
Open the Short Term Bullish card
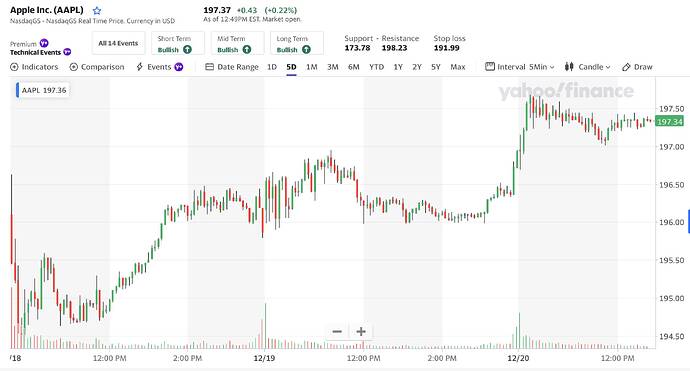pyautogui.click(x=178, y=43)
